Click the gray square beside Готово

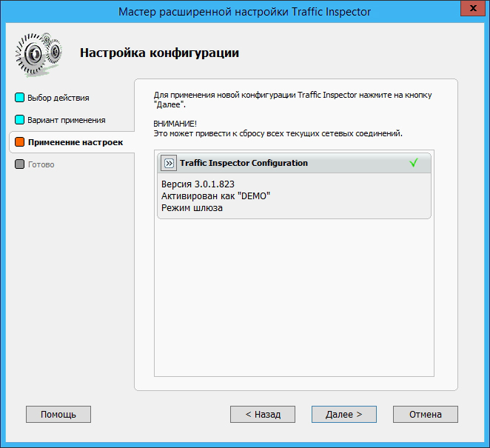[20, 164]
